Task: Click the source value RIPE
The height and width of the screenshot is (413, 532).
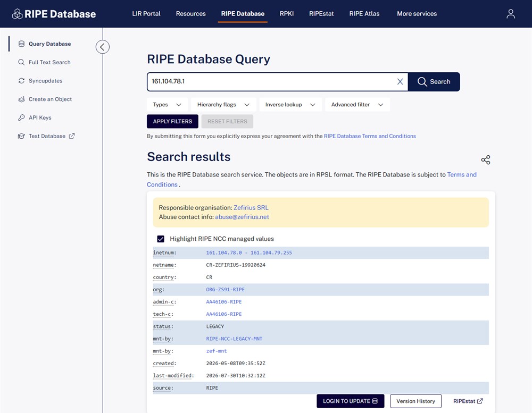Action: pos(212,387)
